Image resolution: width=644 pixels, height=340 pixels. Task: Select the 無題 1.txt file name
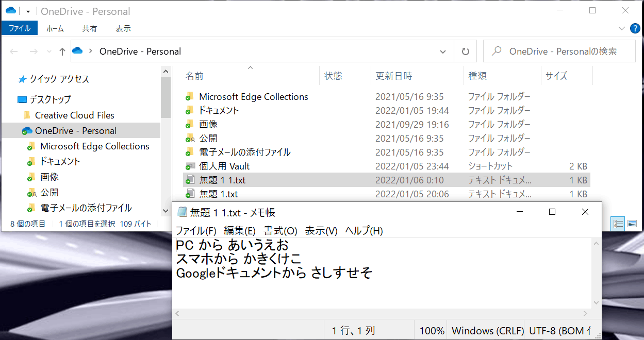click(219, 194)
